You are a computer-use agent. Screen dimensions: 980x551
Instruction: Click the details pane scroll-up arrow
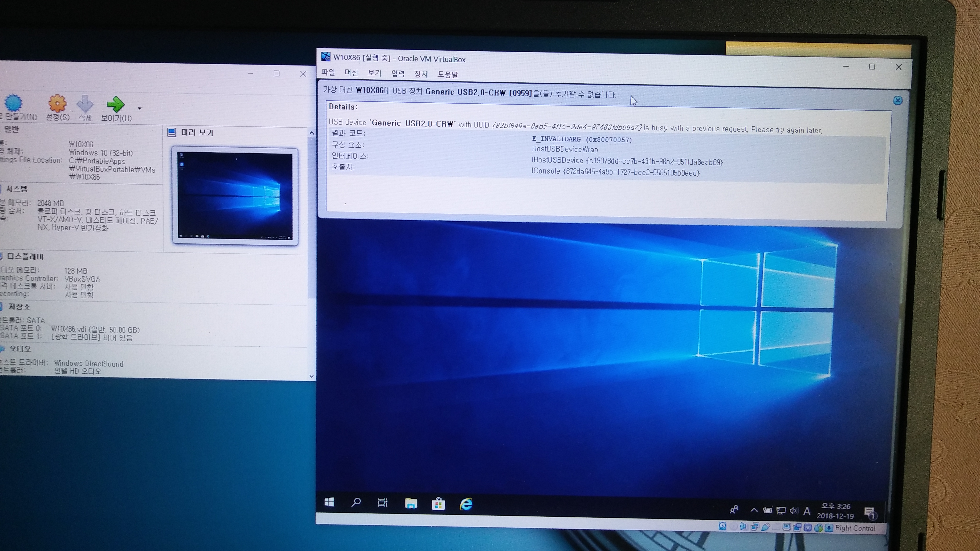coord(312,133)
